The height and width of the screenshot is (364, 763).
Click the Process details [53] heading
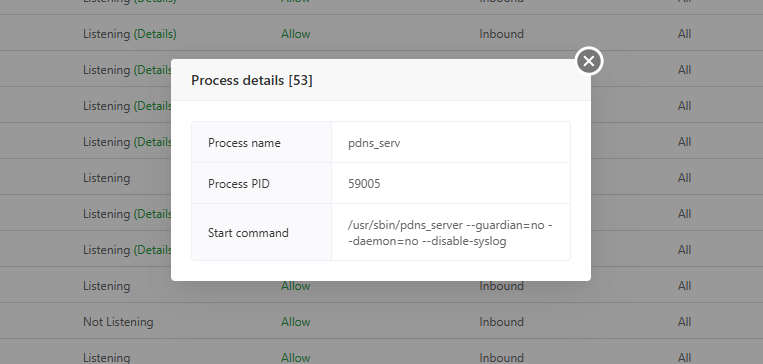[252, 80]
